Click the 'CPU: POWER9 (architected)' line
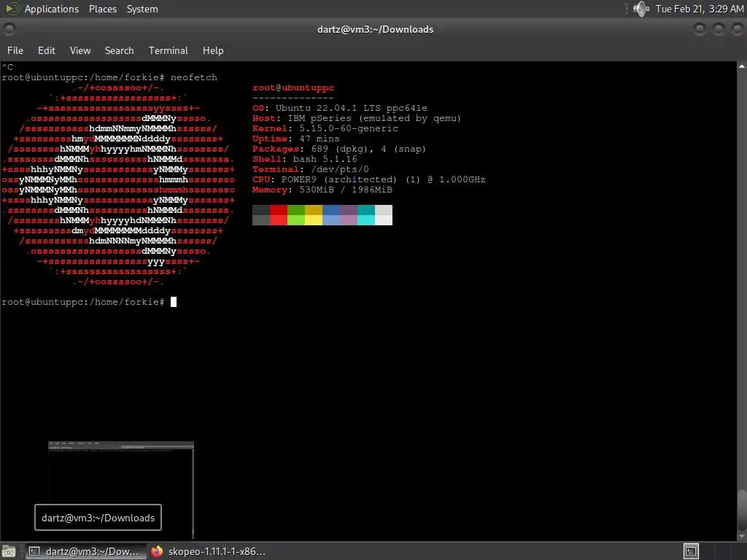The image size is (747, 560). [x=369, y=179]
